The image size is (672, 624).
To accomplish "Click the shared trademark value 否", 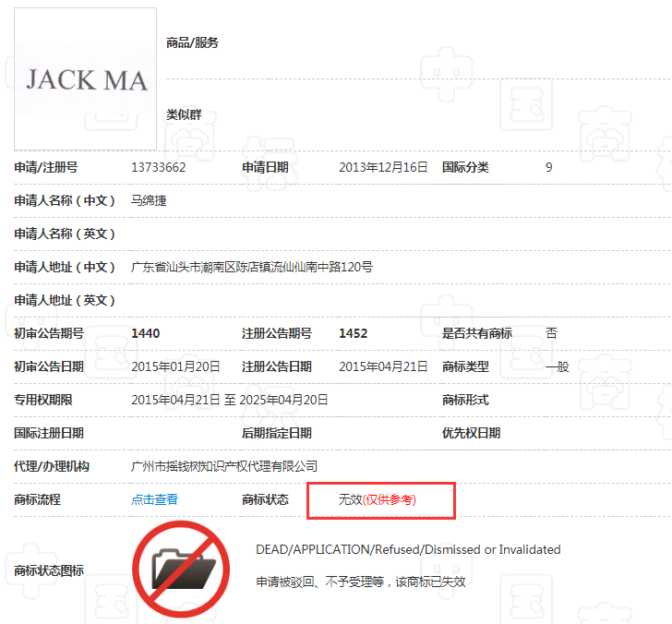I will (551, 333).
